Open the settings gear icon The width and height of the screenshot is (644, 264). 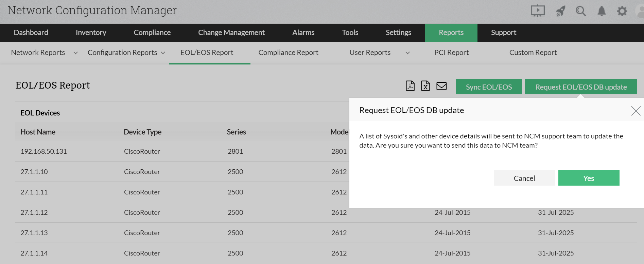tap(622, 11)
